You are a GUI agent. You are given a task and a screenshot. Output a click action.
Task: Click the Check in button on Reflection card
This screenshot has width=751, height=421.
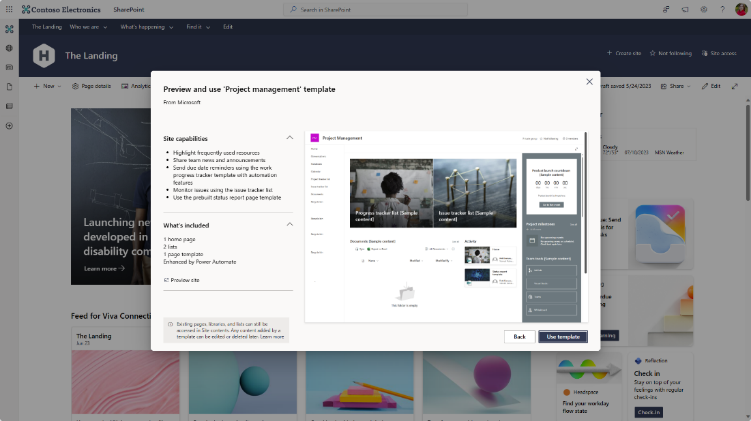(x=649, y=412)
